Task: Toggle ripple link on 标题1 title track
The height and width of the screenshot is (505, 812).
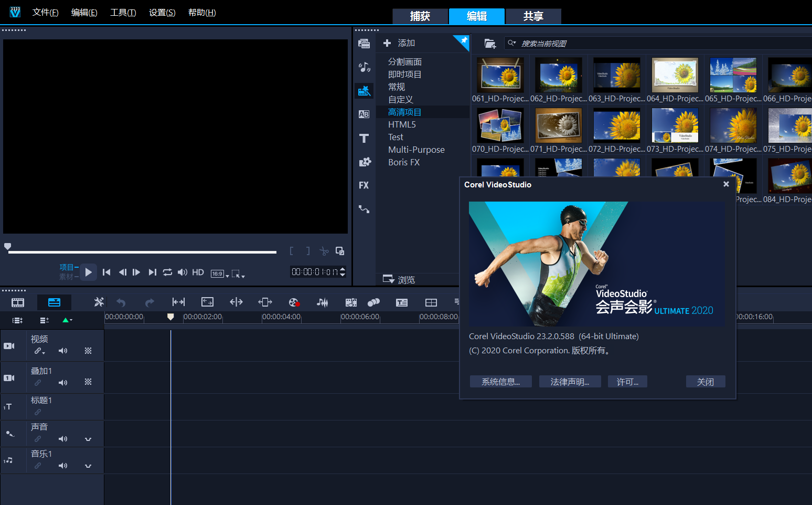Action: [38, 413]
